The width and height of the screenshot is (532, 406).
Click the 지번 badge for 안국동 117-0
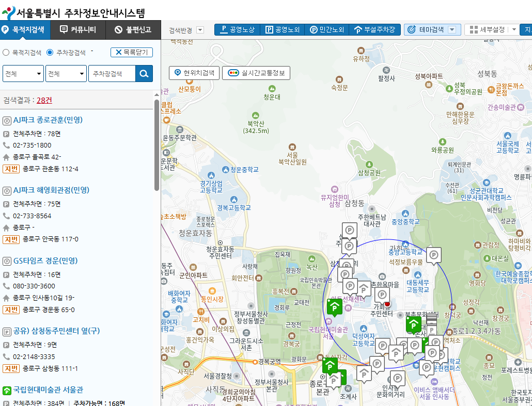click(11, 239)
